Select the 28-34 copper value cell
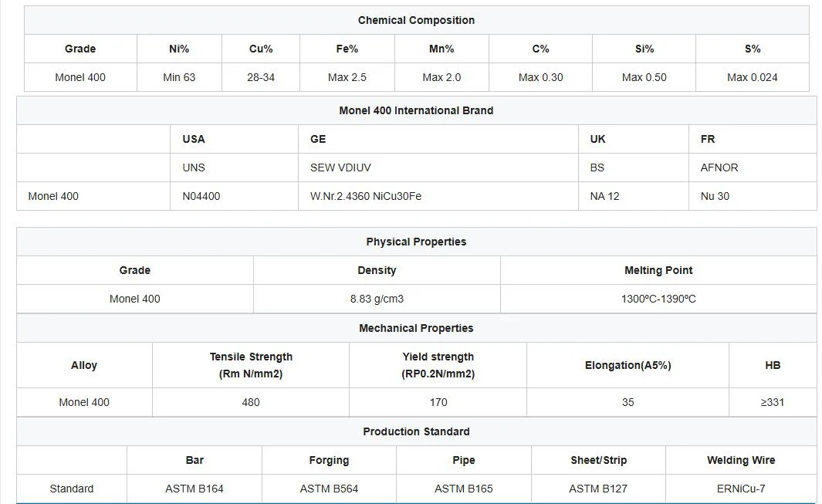822x504 pixels. pyautogui.click(x=261, y=77)
